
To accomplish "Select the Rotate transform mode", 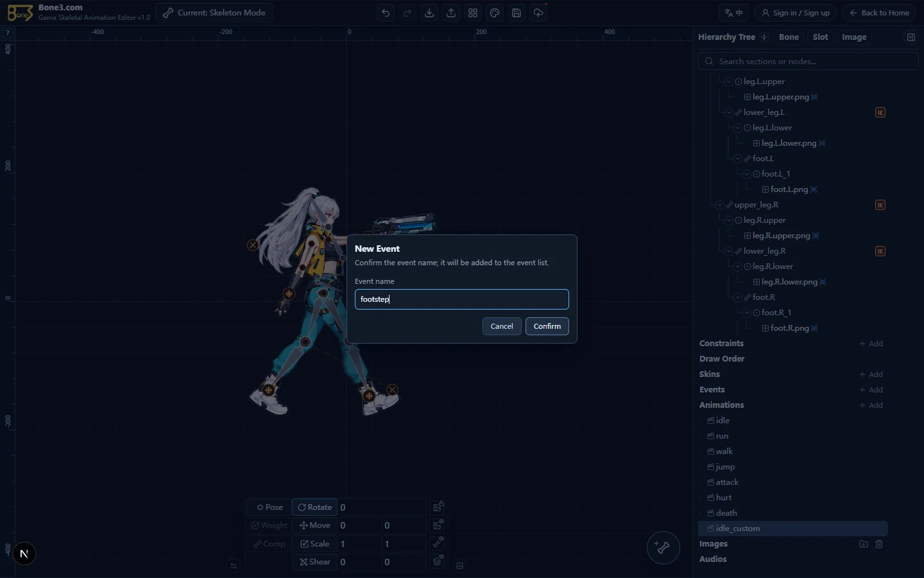I will [x=314, y=507].
